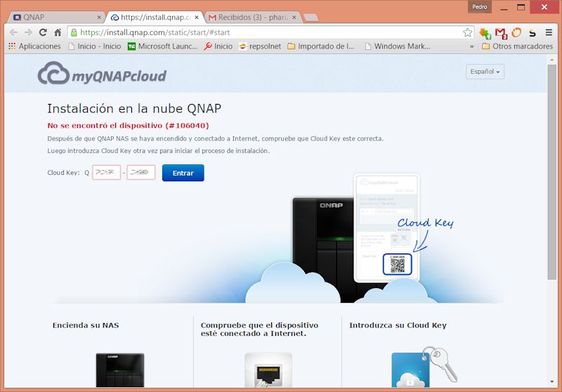Click the orange swirl extension icon
Screen dimensions: 562x392
(516, 32)
